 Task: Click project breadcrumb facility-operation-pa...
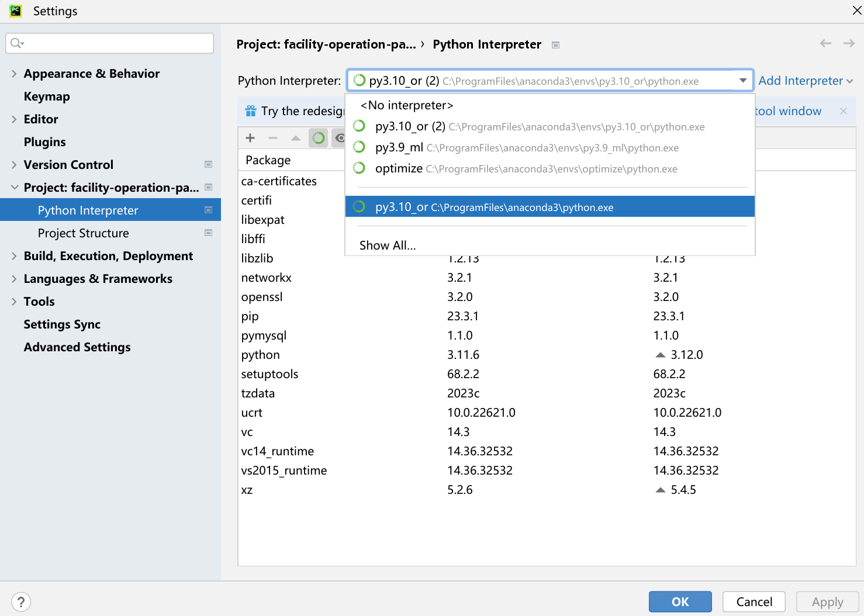[326, 44]
